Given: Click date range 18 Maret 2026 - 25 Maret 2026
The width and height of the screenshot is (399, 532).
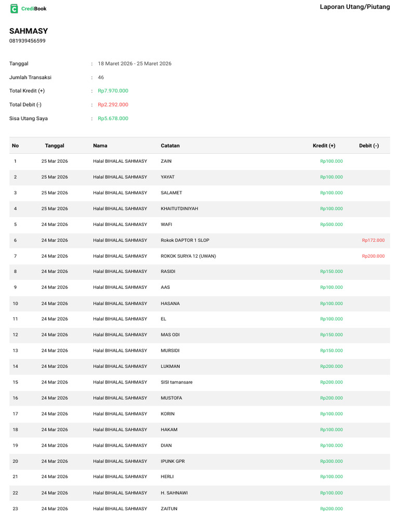Looking at the screenshot, I should [135, 63].
